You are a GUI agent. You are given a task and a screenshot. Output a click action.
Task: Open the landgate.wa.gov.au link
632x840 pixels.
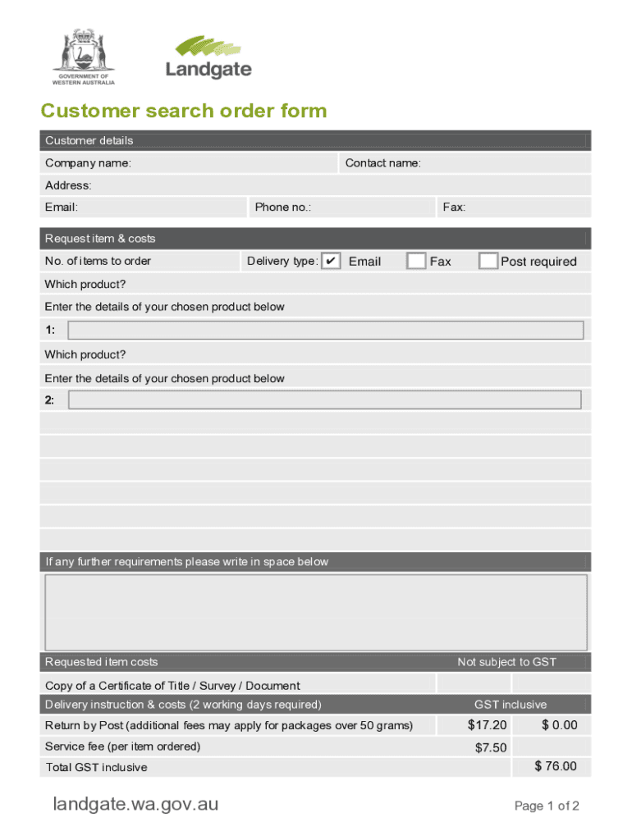(x=135, y=804)
